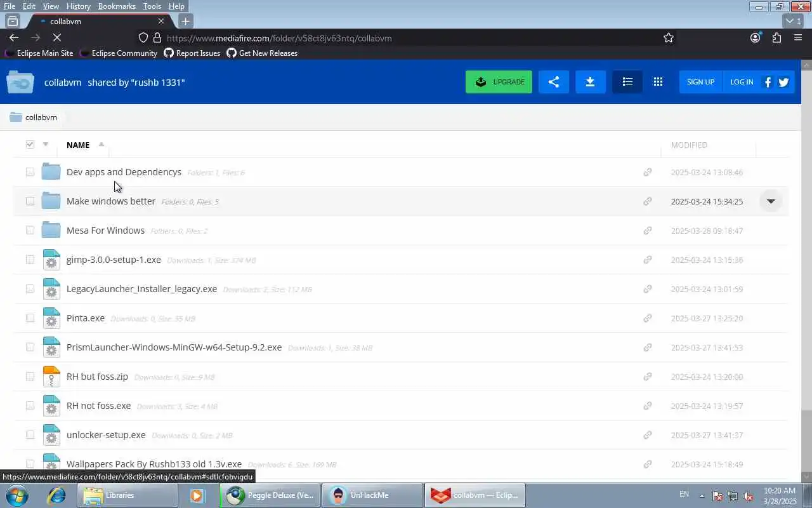Check the RH not foss.exe checkbox

(x=30, y=406)
